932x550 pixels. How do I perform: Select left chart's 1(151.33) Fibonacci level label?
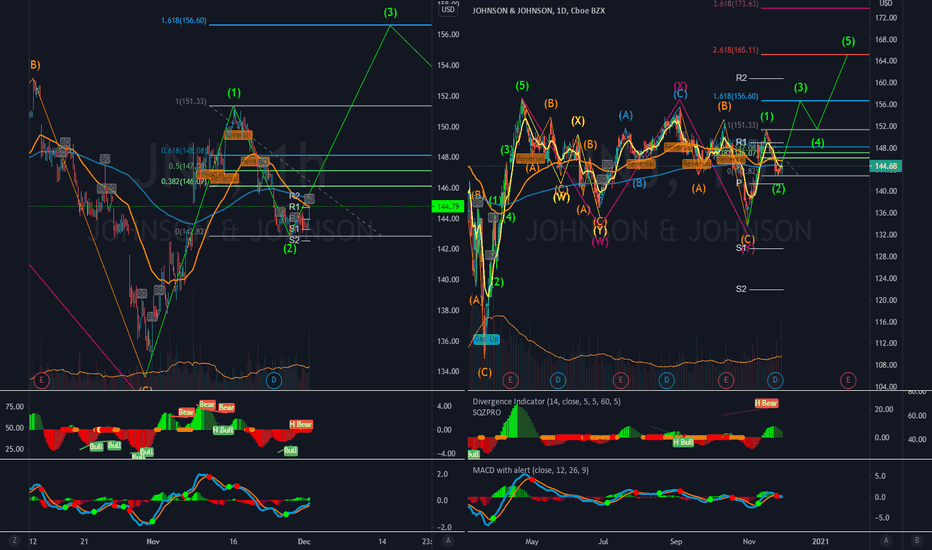tap(191, 102)
